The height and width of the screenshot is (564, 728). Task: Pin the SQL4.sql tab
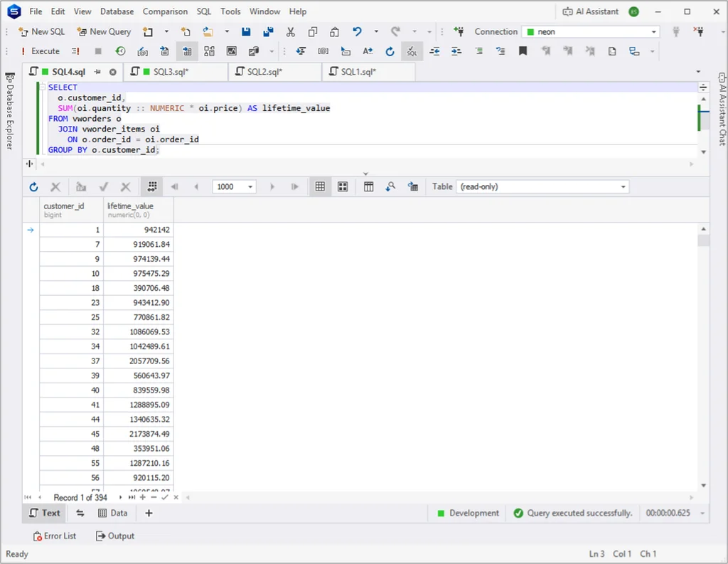[x=97, y=72]
